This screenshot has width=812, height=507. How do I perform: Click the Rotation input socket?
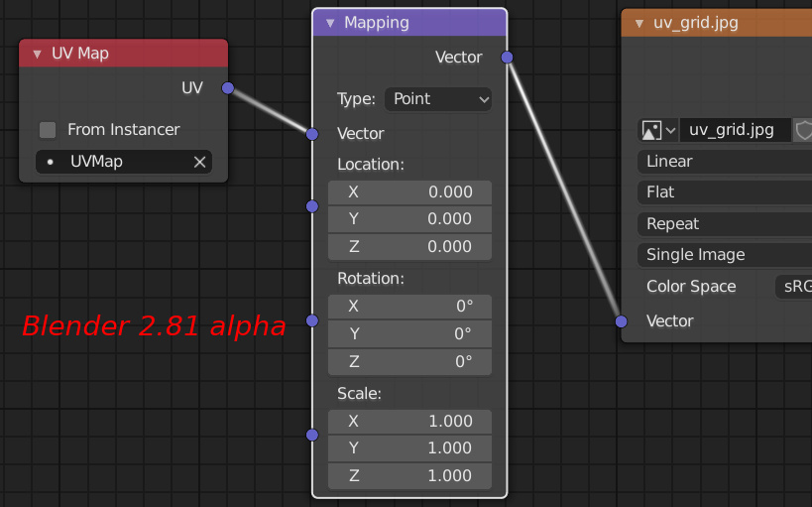312,320
